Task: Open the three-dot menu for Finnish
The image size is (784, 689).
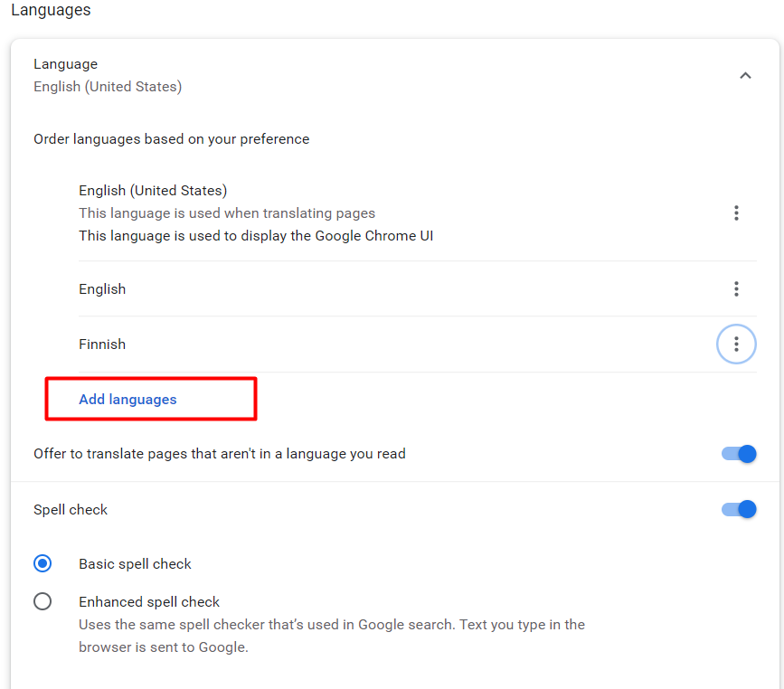Action: click(x=736, y=344)
